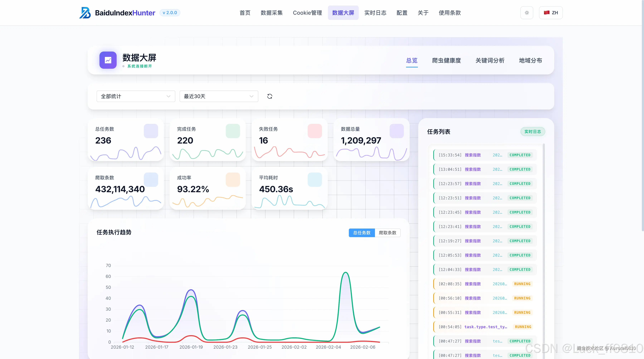The image size is (644, 359).
Task: Toggle light/dark theme sun icon
Action: point(527,13)
